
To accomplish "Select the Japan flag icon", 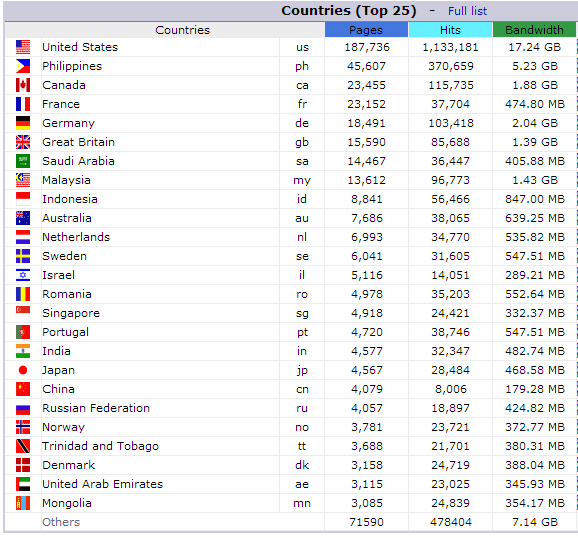I will pos(23,370).
